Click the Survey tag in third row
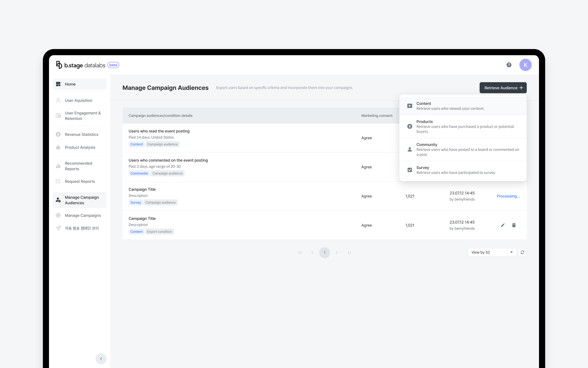Viewport: 588px width, 368px height. pos(136,203)
